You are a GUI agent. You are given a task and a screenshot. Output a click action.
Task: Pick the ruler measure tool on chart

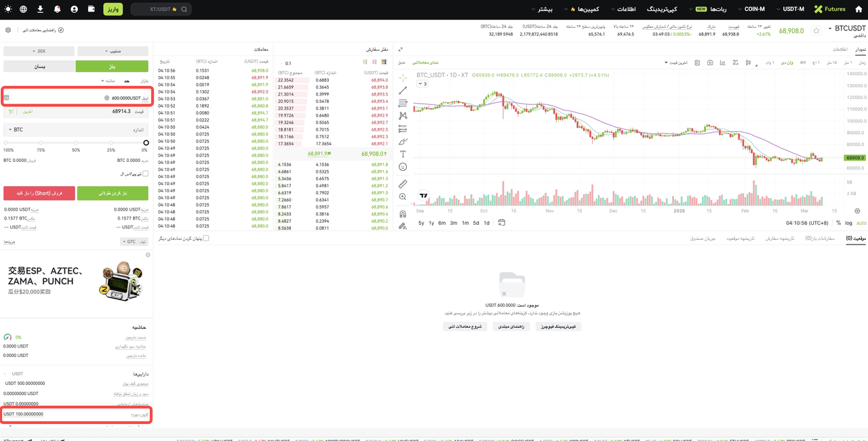(x=403, y=184)
